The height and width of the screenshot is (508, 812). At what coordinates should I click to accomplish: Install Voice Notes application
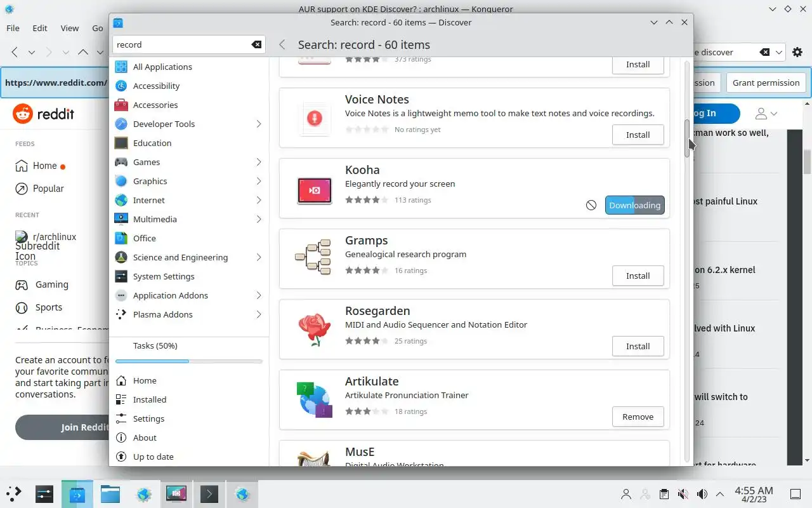638,135
